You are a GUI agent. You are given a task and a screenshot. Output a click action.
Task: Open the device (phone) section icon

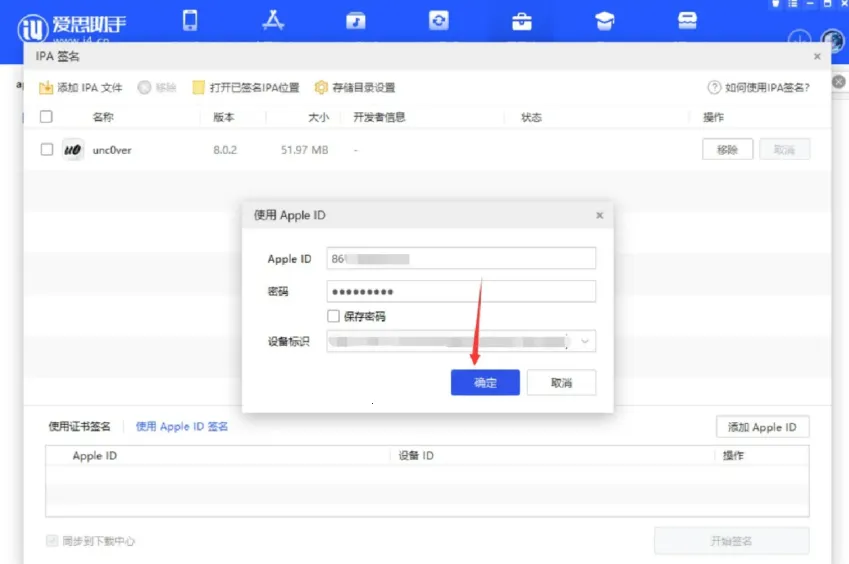(x=190, y=21)
